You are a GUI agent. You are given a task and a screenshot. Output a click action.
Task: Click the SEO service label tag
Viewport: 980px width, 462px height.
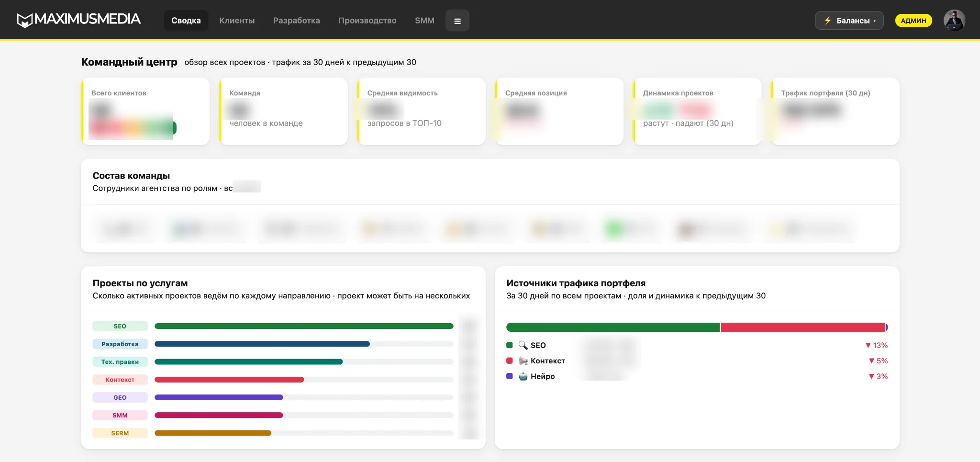[120, 326]
